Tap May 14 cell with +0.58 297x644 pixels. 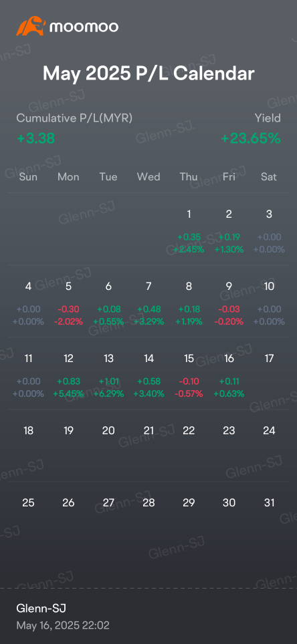[x=148, y=376]
